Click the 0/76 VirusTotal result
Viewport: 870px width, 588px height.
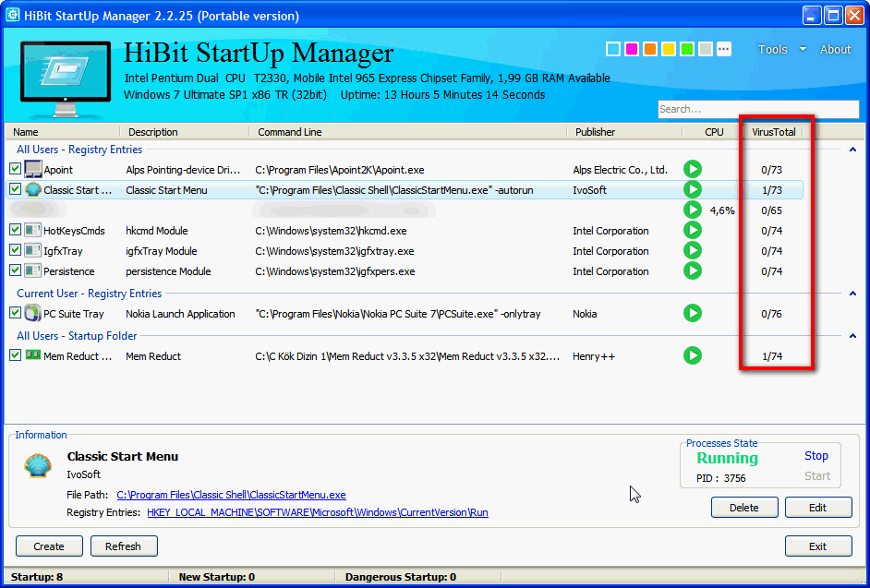coord(772,314)
